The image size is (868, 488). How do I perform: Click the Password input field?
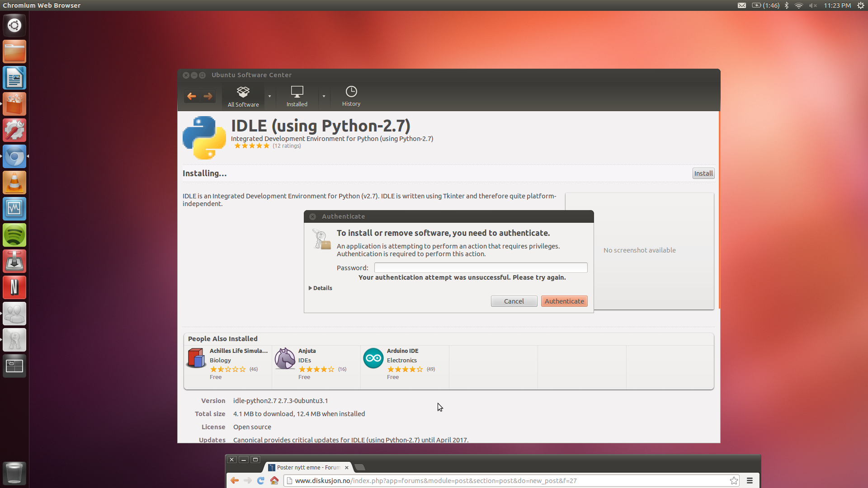pyautogui.click(x=481, y=268)
